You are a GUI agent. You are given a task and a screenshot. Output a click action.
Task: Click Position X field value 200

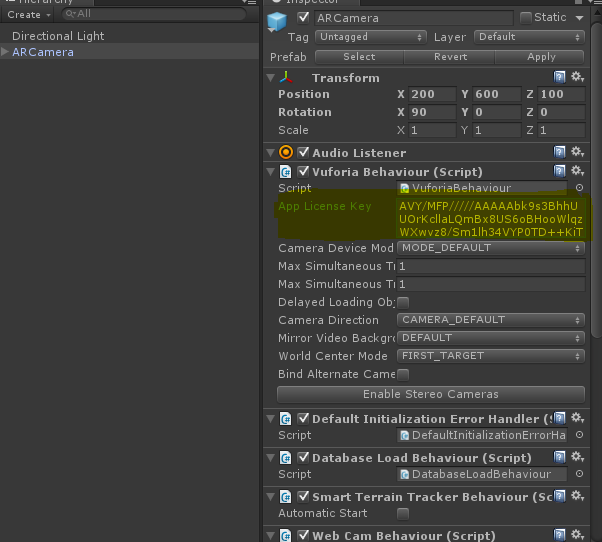tap(432, 94)
